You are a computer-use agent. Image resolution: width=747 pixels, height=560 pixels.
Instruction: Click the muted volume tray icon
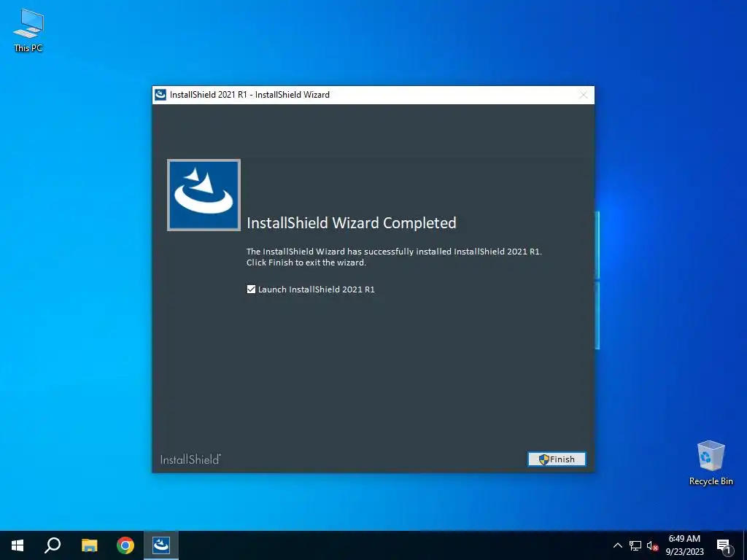(x=652, y=545)
